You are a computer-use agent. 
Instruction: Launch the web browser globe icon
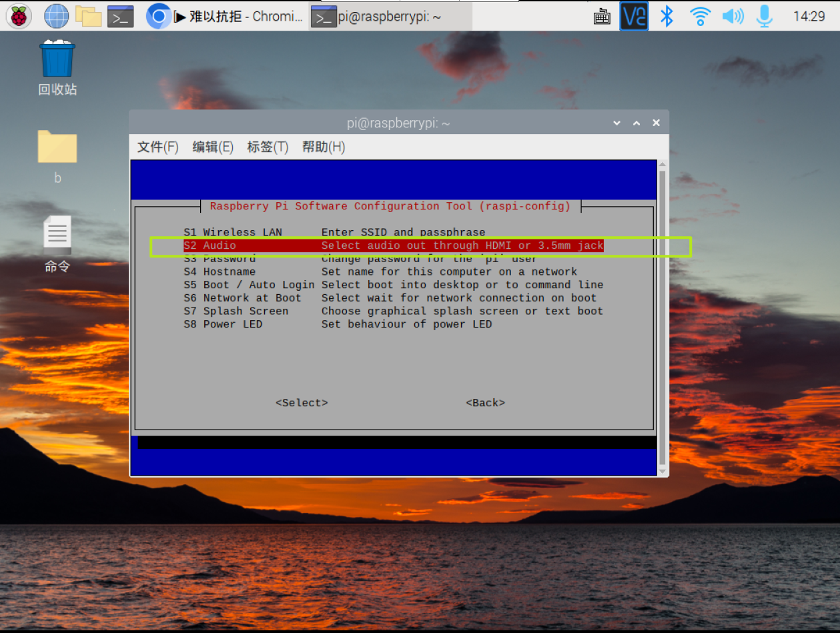(x=56, y=16)
